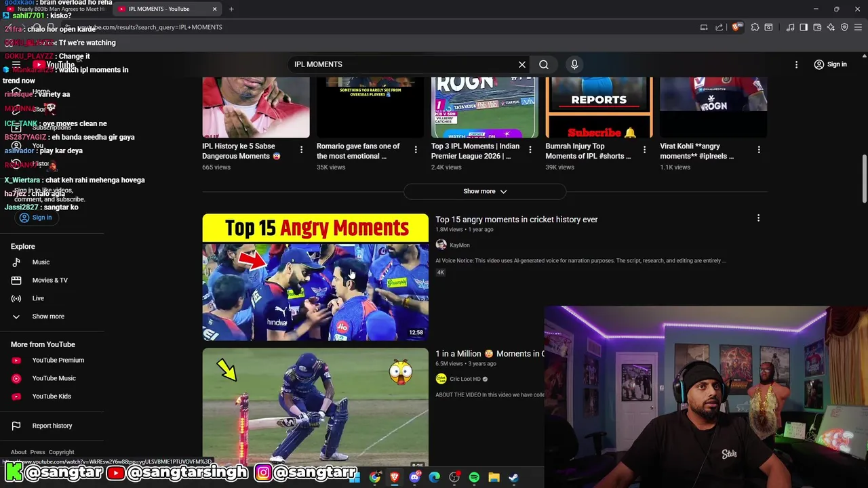868x488 pixels.
Task: Open options menu for Romario gave fans short
Action: point(416,150)
